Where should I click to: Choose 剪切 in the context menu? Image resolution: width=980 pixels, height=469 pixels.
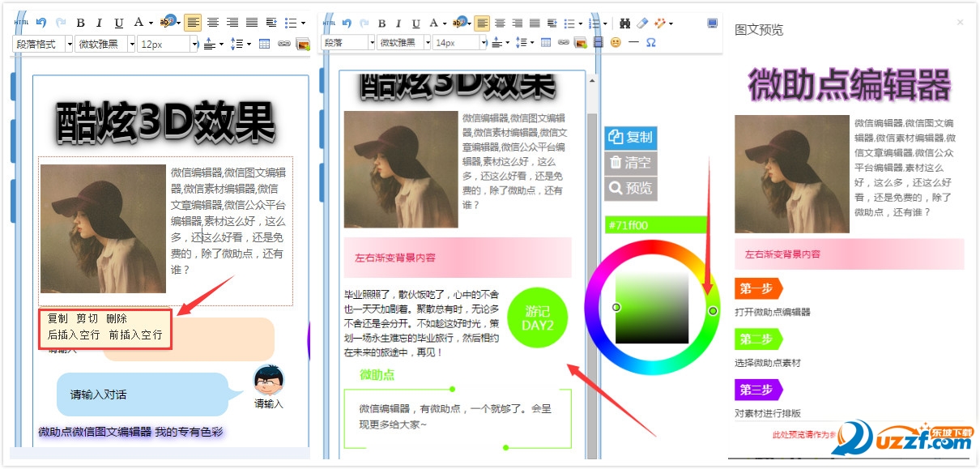tap(87, 319)
